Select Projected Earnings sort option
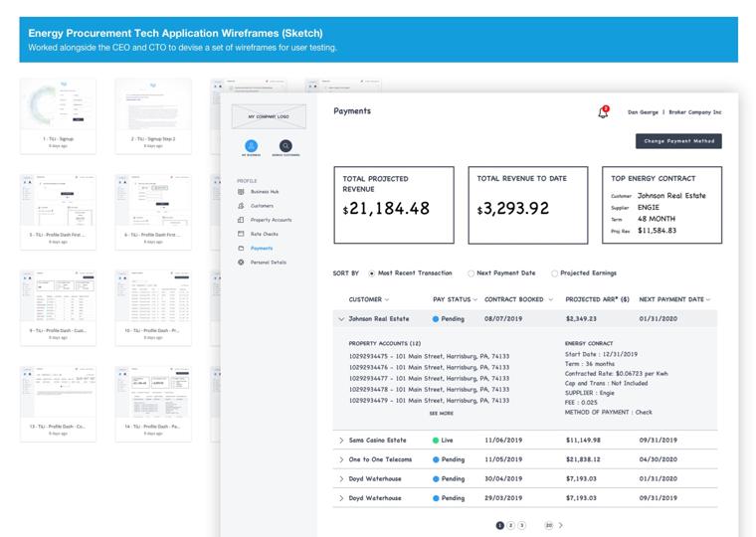Image resolution: width=756 pixels, height=537 pixels. [x=554, y=273]
